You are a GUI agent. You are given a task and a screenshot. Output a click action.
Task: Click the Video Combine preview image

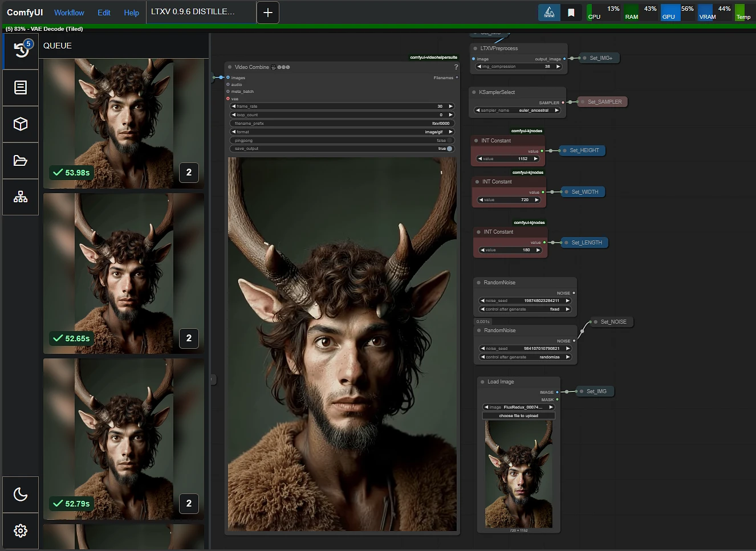(x=342, y=344)
